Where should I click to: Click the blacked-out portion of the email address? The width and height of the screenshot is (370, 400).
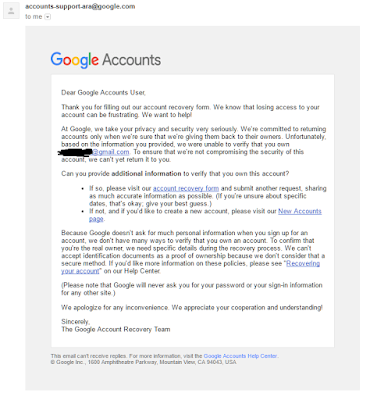(75, 153)
